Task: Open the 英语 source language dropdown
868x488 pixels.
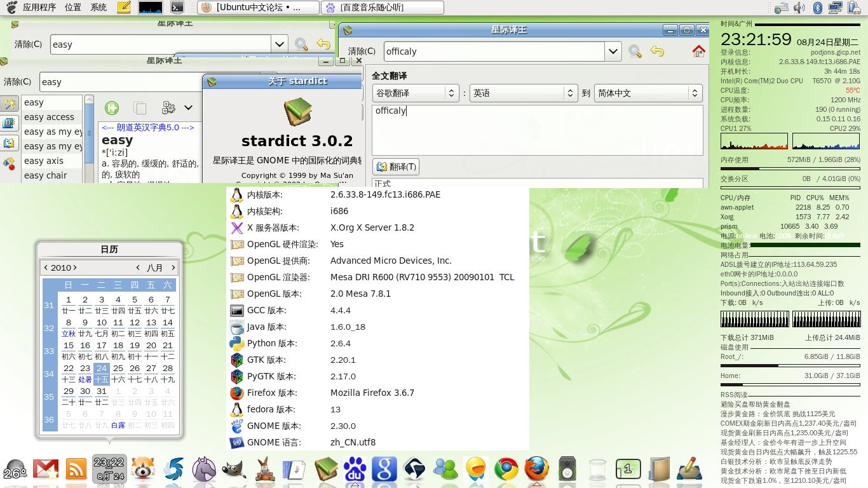Action: coord(524,93)
